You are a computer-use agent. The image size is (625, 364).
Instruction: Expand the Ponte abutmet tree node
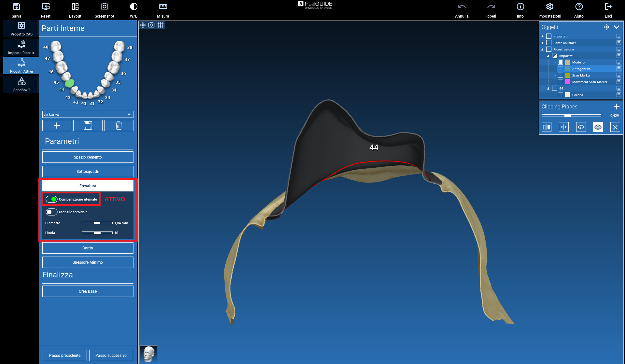(542, 43)
